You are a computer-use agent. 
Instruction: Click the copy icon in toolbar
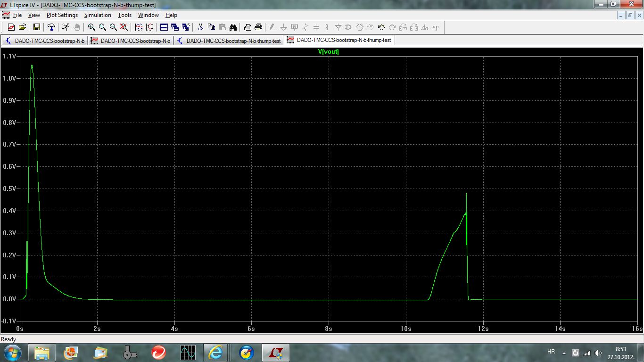[x=211, y=27]
